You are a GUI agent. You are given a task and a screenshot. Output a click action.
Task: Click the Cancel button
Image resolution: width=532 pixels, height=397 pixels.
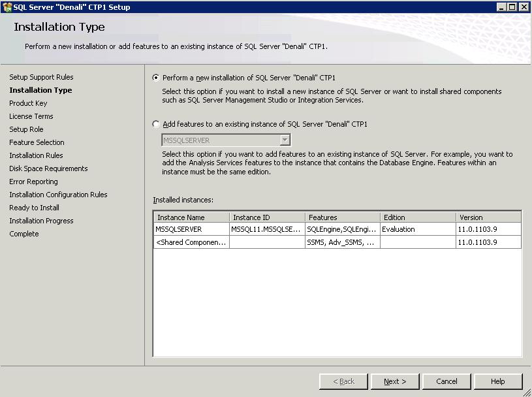446,381
